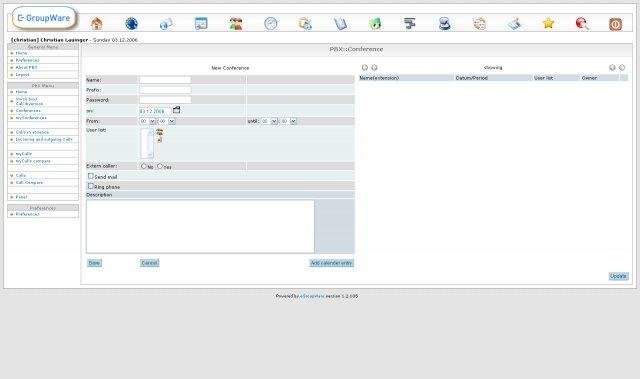Screen dimensions: 640x379
Task: Open eGroupWare link in footer
Action: tap(312, 296)
